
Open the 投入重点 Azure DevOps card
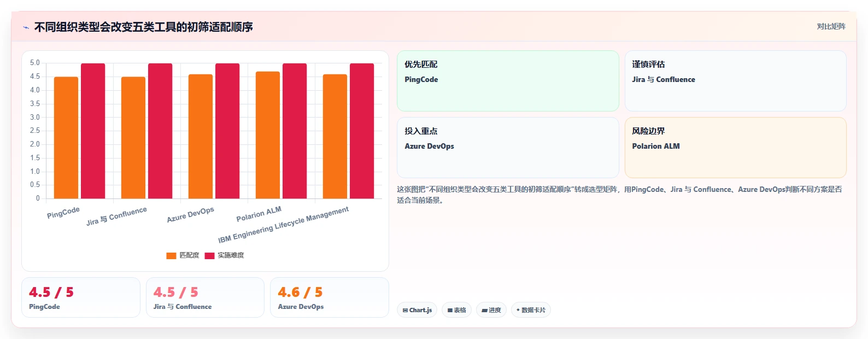point(508,148)
